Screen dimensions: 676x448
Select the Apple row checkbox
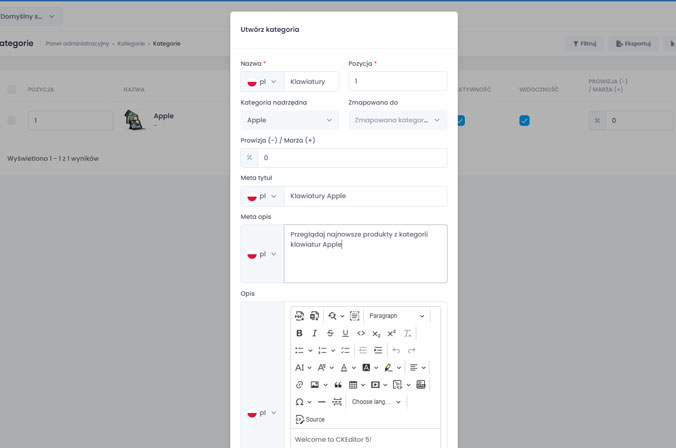[x=12, y=121]
